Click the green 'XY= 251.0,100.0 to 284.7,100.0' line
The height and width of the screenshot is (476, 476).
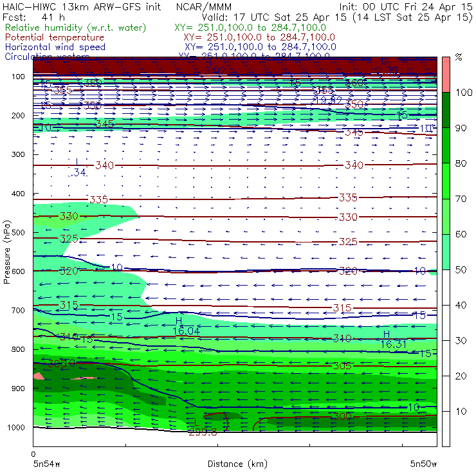tap(250, 28)
